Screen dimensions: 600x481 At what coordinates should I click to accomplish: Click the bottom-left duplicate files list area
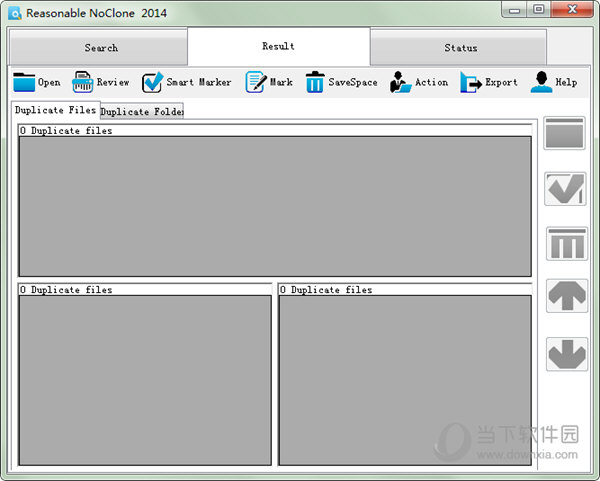145,380
